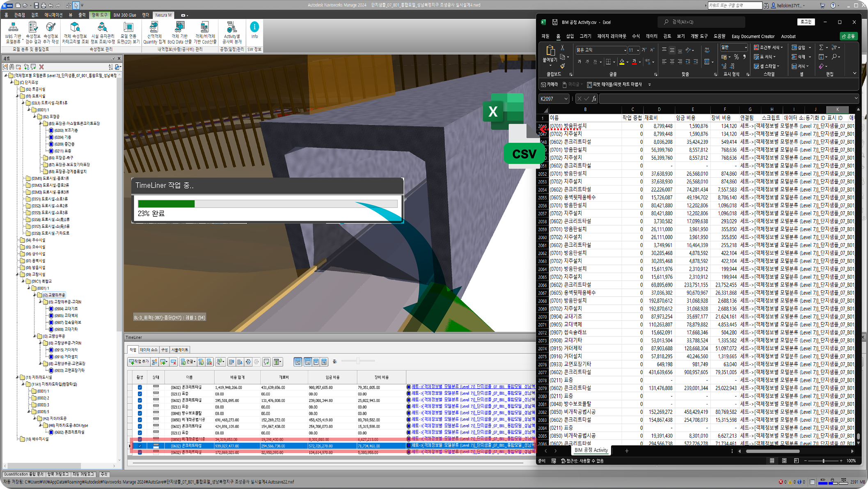
Task: Uncheck active box for 방수보호몰탈 task
Action: tap(140, 413)
